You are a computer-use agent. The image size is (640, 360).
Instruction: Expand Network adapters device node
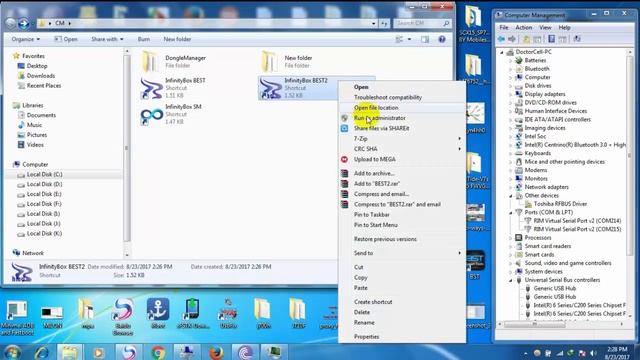point(510,187)
